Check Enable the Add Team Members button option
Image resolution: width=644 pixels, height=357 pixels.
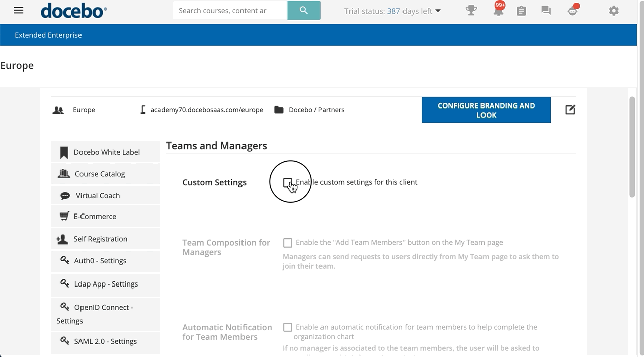(x=287, y=243)
